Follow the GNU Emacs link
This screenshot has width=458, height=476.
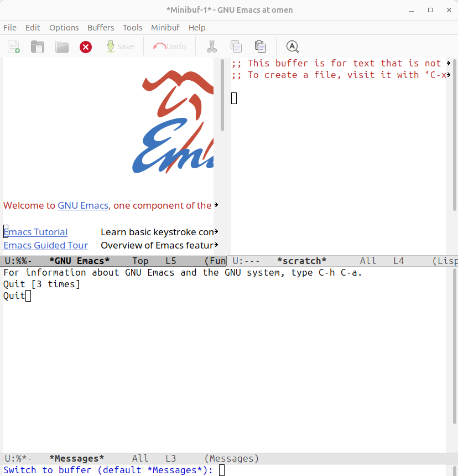click(x=83, y=205)
